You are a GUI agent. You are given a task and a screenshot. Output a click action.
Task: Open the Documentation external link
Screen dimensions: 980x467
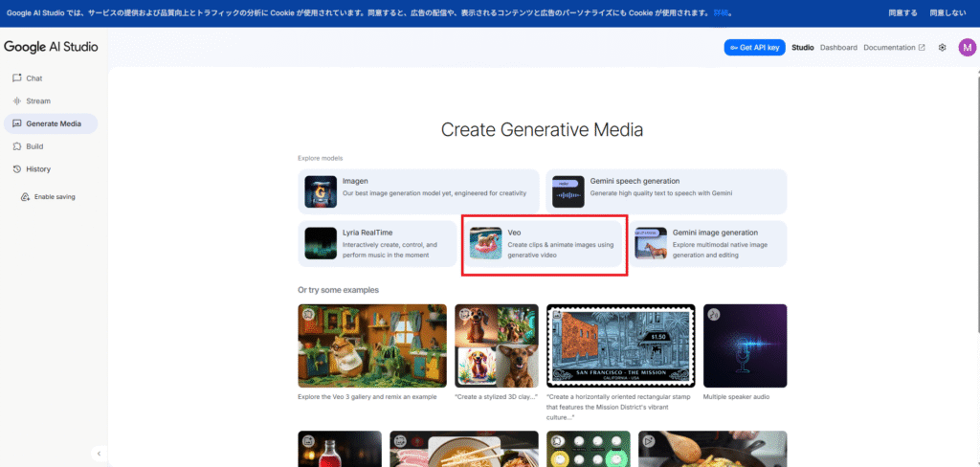tap(895, 48)
